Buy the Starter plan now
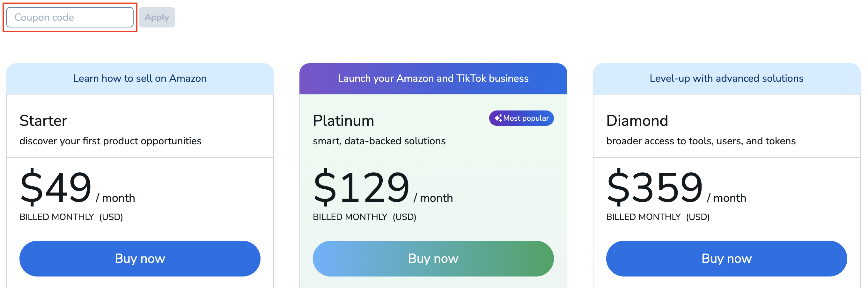 pyautogui.click(x=140, y=258)
